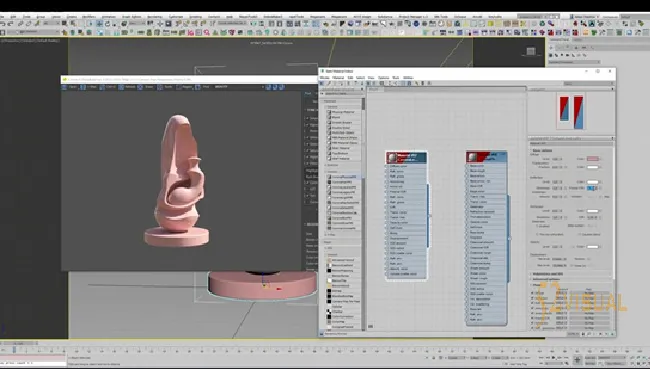650x369 pixels.
Task: Click the Translucency color swatch
Action: (x=592, y=167)
